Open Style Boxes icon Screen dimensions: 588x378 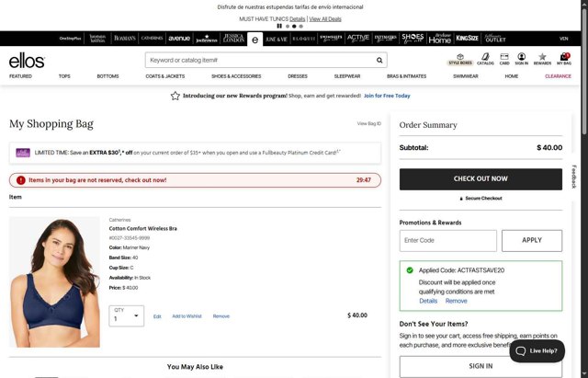click(460, 59)
